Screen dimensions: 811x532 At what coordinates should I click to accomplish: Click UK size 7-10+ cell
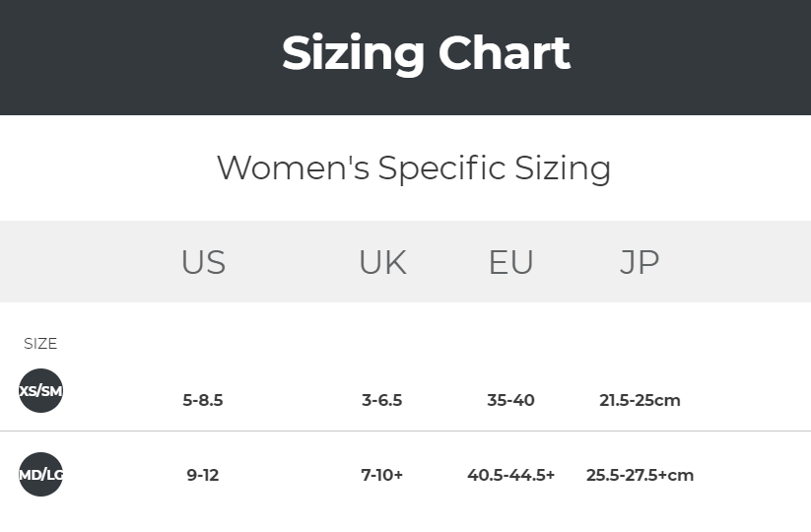coord(381,475)
